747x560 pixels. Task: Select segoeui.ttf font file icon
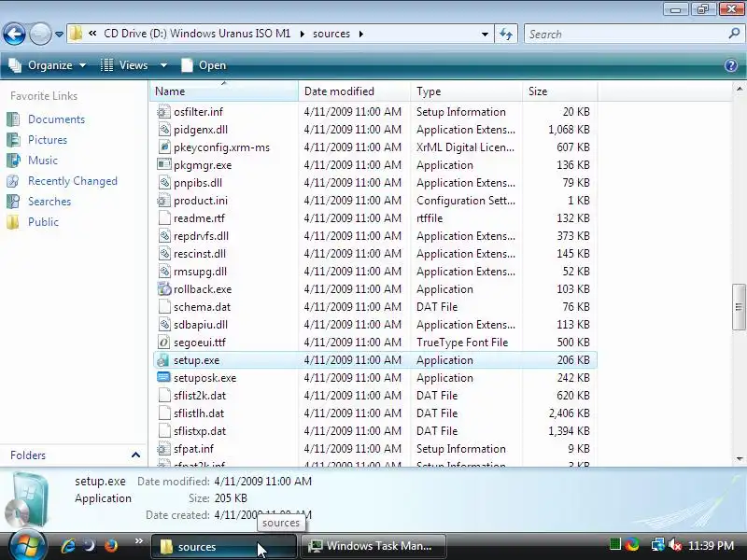pyautogui.click(x=164, y=343)
